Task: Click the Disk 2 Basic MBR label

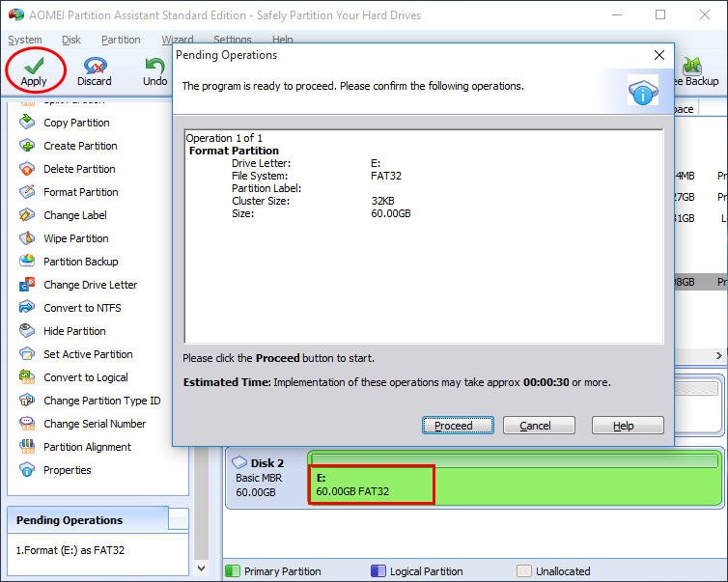Action: click(x=259, y=478)
